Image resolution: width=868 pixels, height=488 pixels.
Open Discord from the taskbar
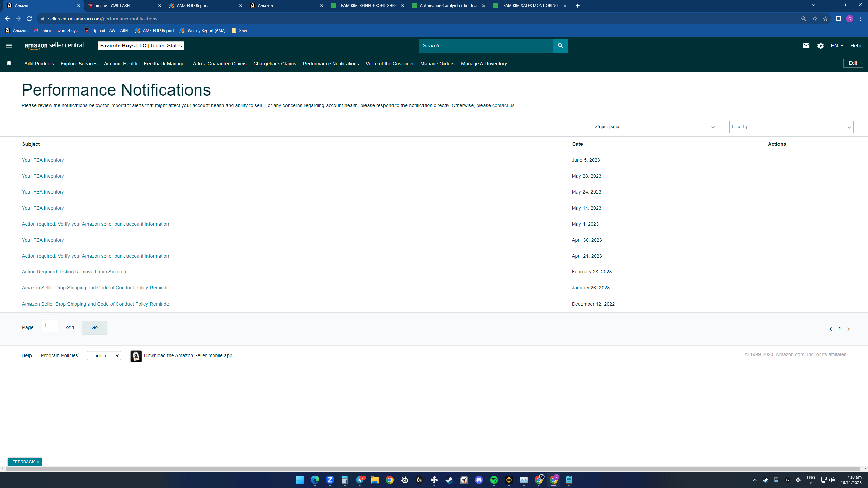point(479,480)
